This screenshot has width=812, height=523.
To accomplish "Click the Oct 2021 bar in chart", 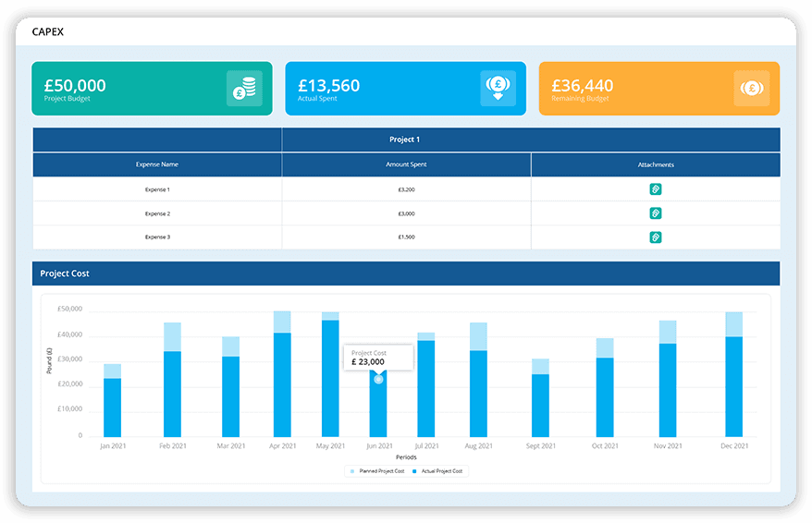I will (605, 388).
